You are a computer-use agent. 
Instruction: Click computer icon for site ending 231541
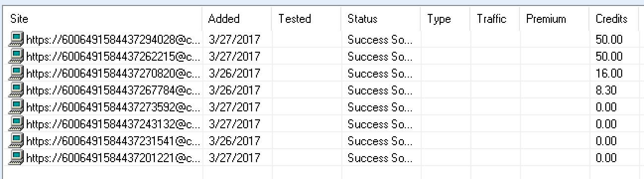pyautogui.click(x=17, y=141)
